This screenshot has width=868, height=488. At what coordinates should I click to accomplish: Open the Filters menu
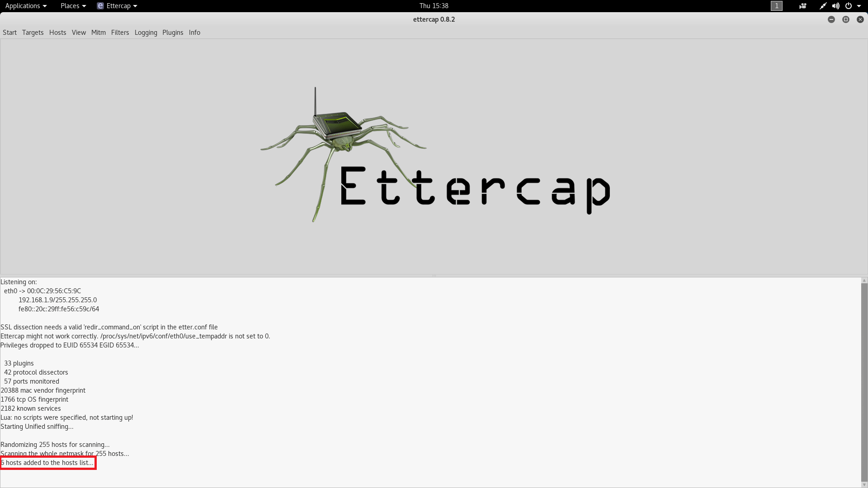click(120, 33)
